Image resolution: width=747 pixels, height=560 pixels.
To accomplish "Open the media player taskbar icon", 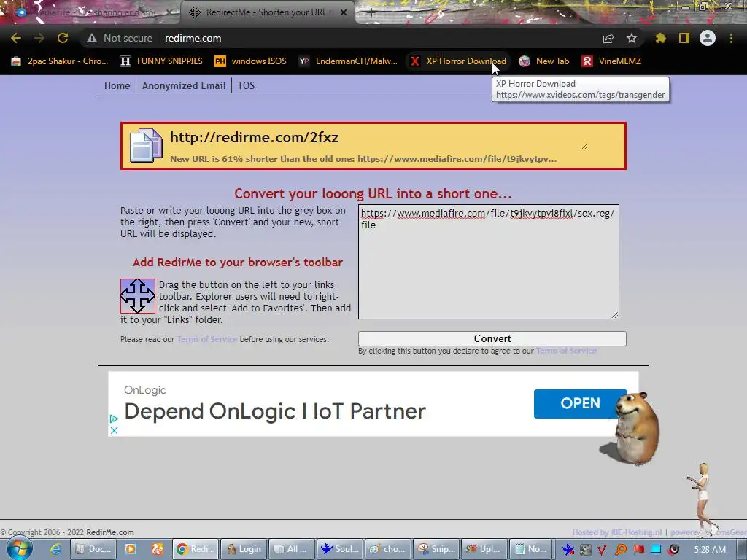I will [130, 549].
